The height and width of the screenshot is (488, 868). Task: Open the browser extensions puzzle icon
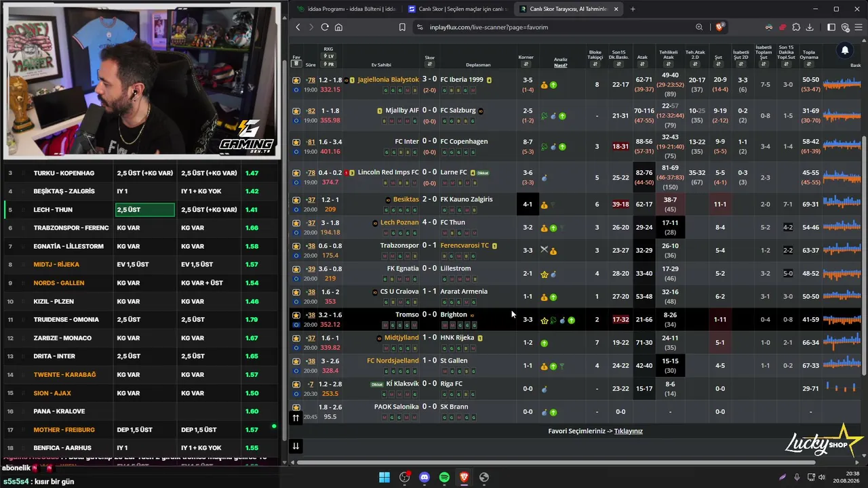(x=796, y=27)
